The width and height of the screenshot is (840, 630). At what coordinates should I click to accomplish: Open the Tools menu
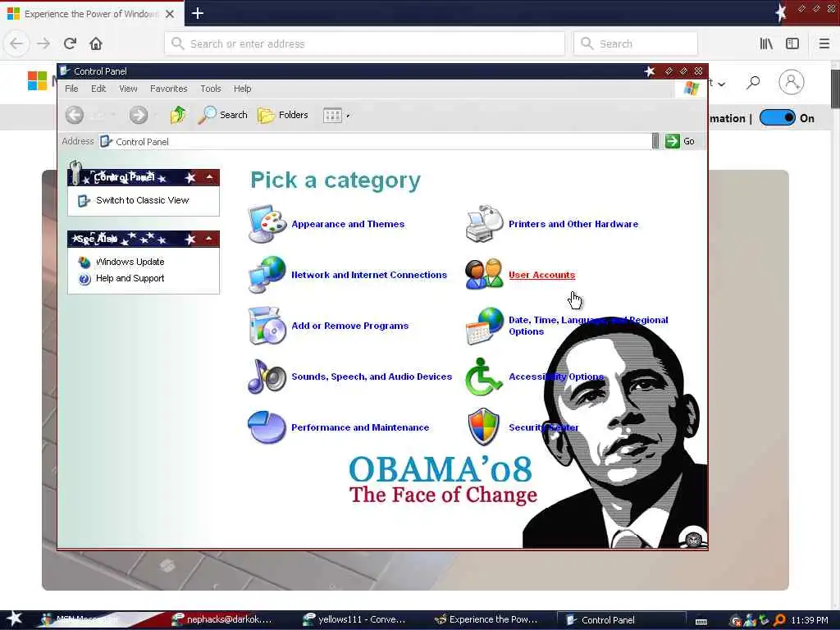(211, 89)
